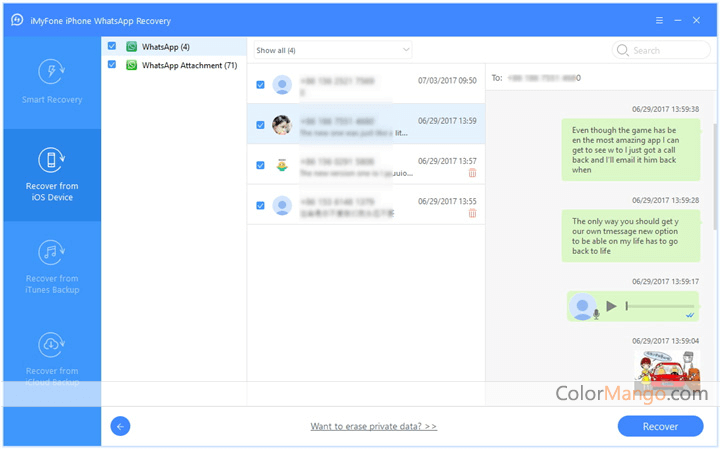Uncheck the WhatsApp (4) checkbox
Image resolution: width=720 pixels, height=449 pixels.
(x=112, y=46)
